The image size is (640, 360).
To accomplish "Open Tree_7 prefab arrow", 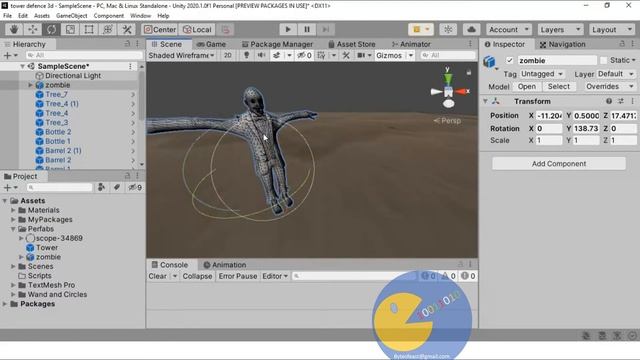I will [x=133, y=94].
